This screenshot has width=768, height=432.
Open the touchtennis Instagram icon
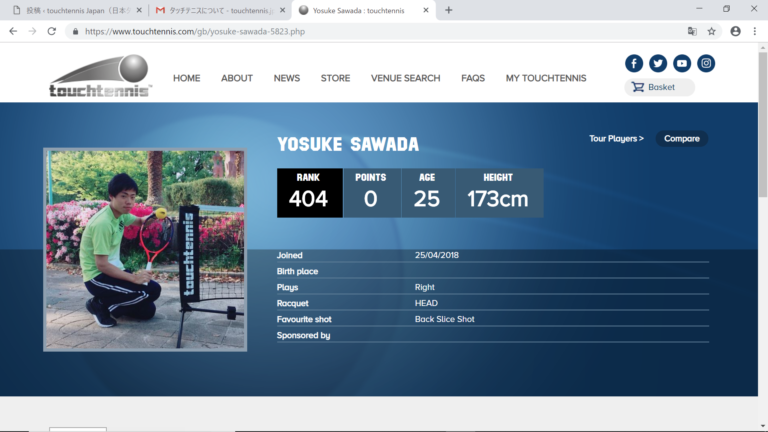coord(706,63)
